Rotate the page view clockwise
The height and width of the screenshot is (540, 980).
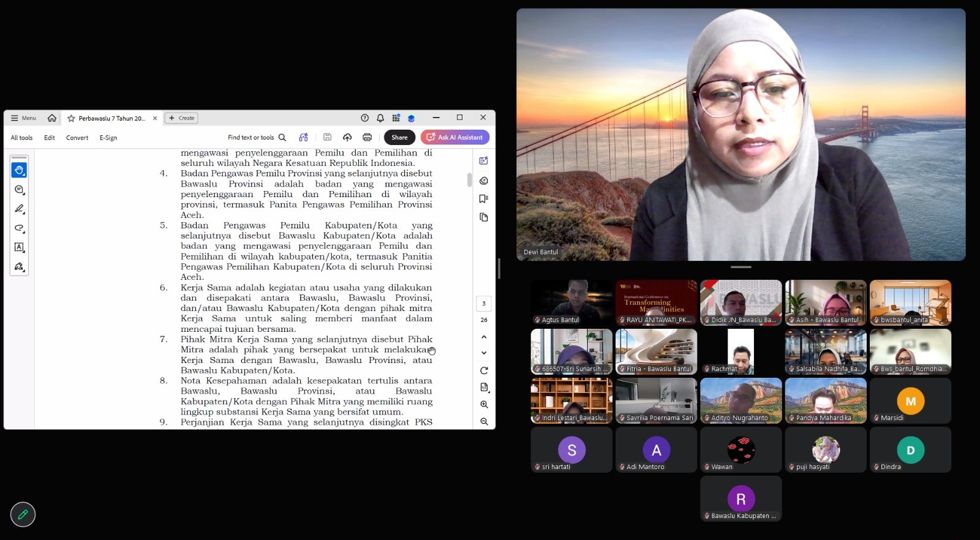(x=484, y=370)
